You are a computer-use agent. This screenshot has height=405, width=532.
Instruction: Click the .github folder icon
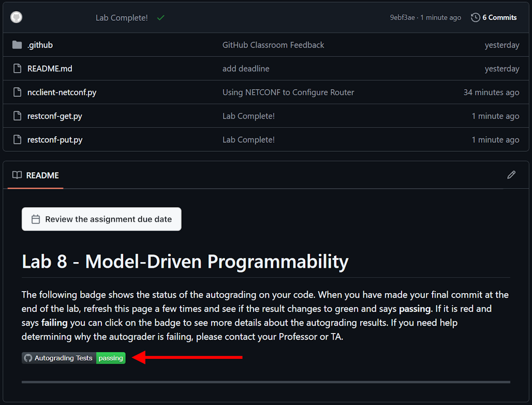click(17, 45)
